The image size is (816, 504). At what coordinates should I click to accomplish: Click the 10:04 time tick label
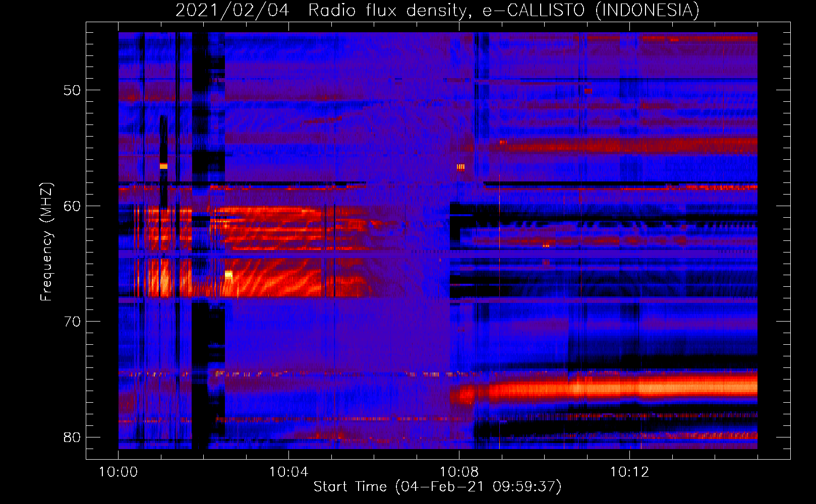click(288, 472)
